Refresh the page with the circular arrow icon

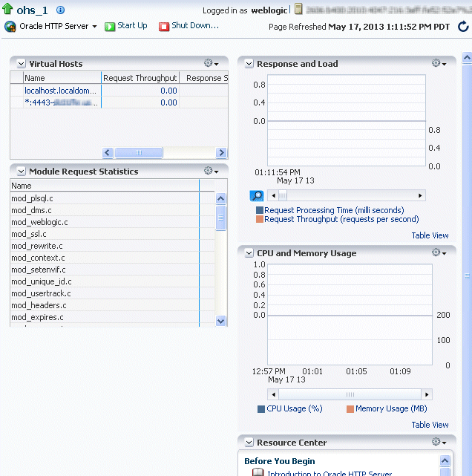click(x=463, y=27)
